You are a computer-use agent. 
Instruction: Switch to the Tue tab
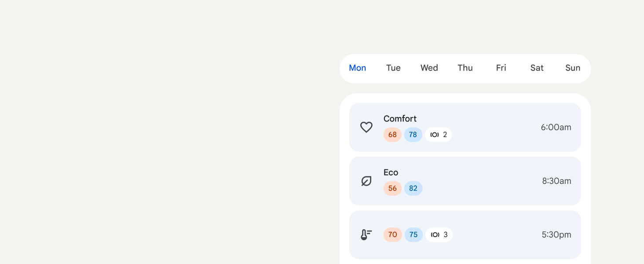tap(393, 68)
